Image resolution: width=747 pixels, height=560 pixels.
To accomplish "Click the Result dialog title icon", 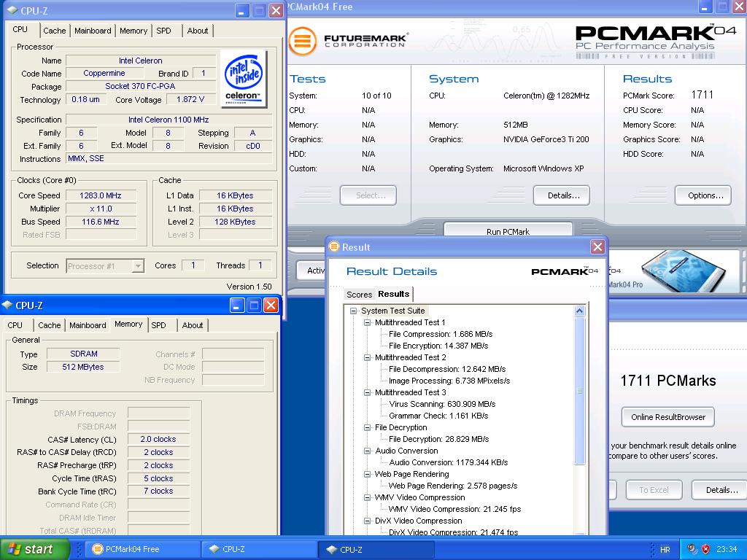I will (x=334, y=246).
